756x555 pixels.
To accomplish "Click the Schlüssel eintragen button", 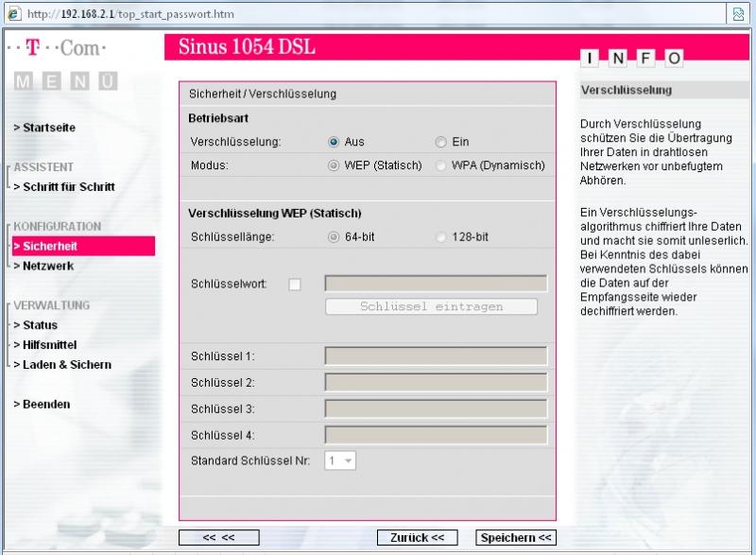I will tap(432, 306).
